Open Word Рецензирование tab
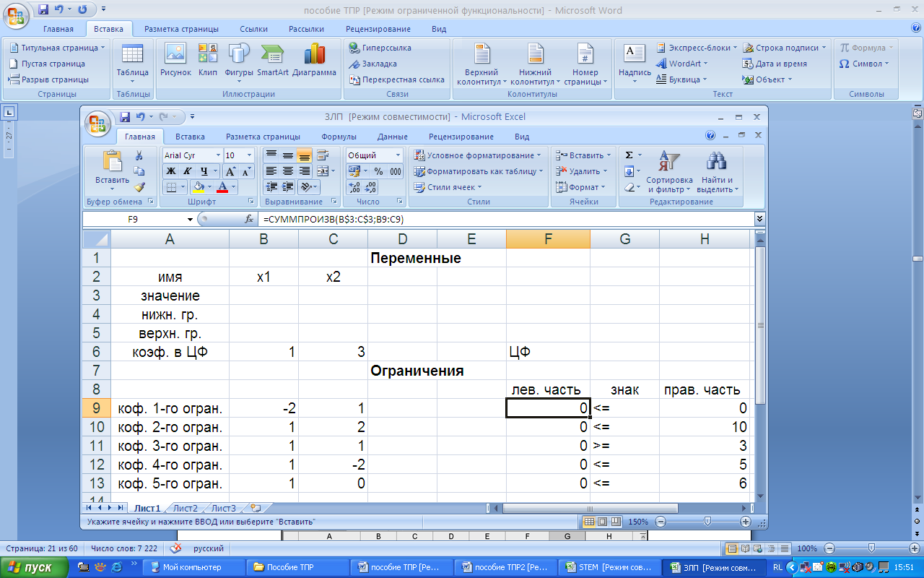This screenshot has height=578, width=924. click(378, 29)
